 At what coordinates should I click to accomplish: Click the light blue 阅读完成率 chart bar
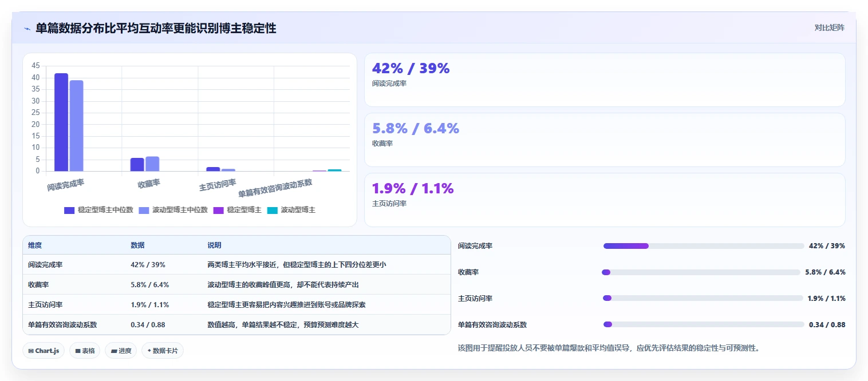click(x=77, y=125)
